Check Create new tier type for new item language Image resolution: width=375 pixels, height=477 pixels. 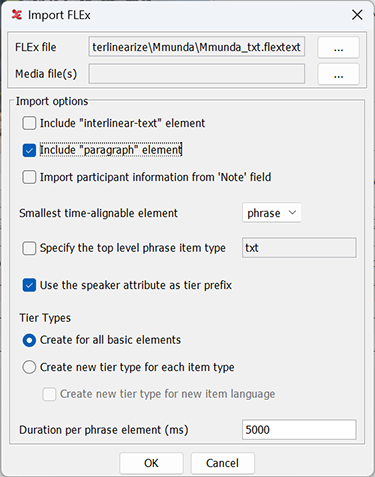[49, 394]
